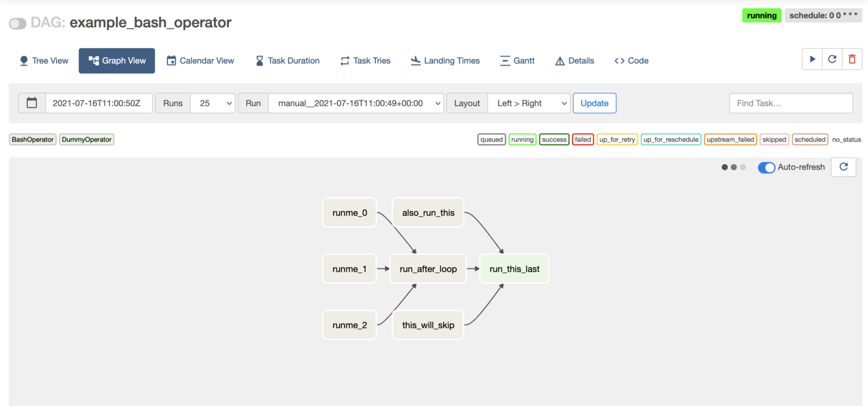The height and width of the screenshot is (406, 868).
Task: Click the graph refresh icon beside Auto-refresh
Action: point(844,167)
